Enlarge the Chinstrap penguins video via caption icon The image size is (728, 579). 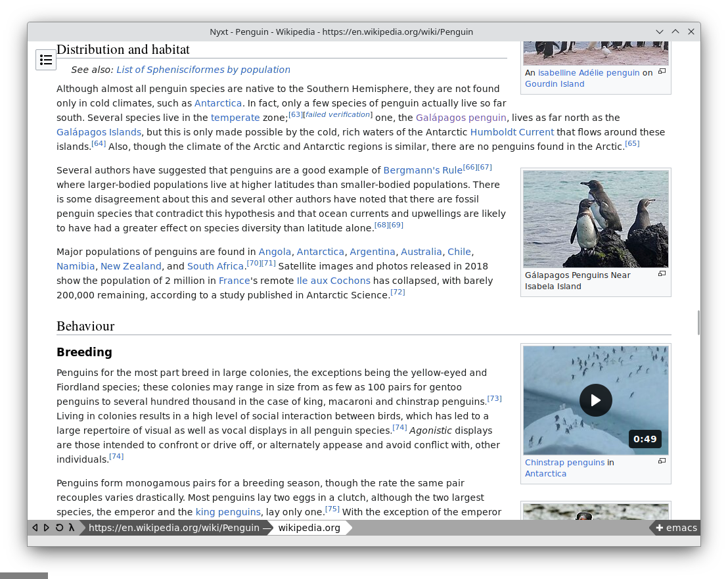(x=662, y=461)
